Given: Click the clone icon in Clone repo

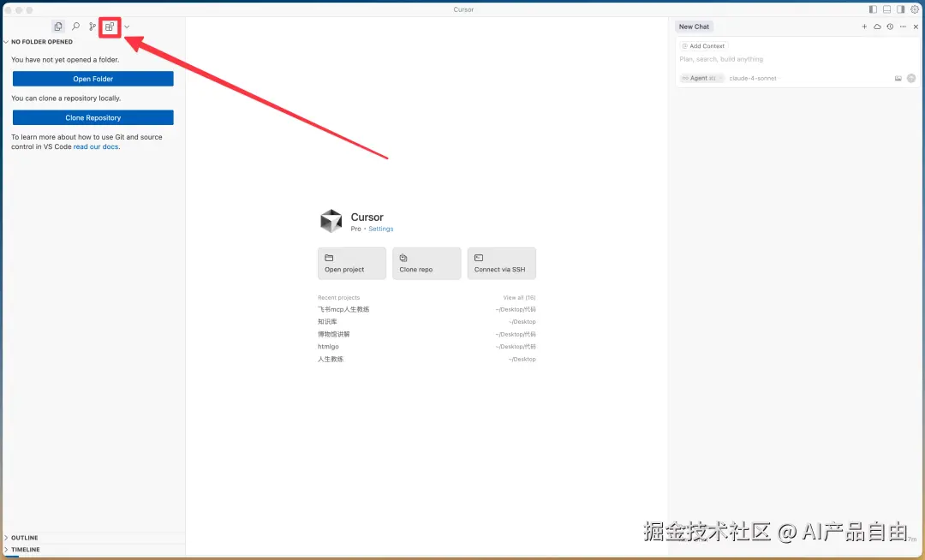Looking at the screenshot, I should [403, 258].
